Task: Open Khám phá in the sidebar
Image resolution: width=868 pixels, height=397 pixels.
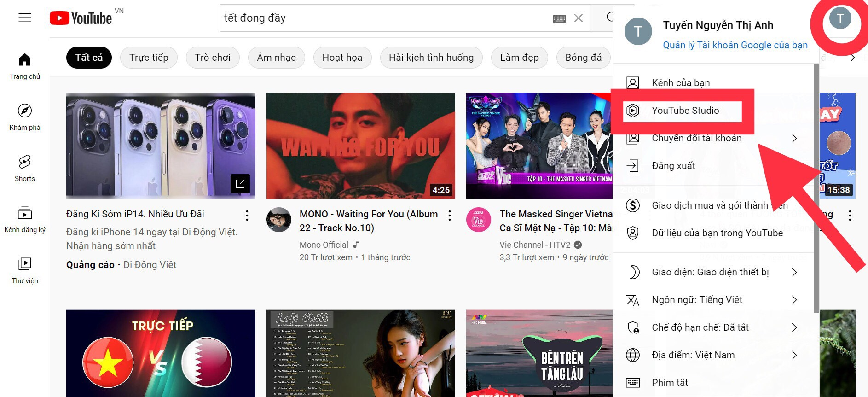Action: pyautogui.click(x=25, y=117)
